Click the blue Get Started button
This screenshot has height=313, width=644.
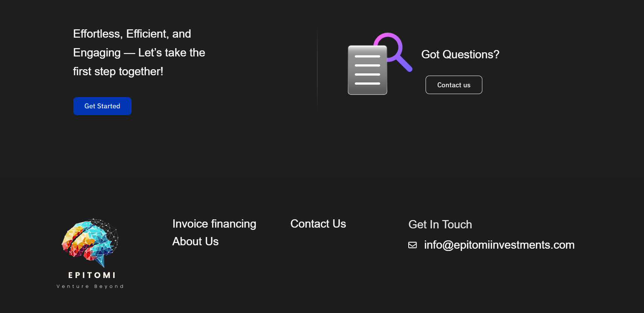[x=102, y=106]
